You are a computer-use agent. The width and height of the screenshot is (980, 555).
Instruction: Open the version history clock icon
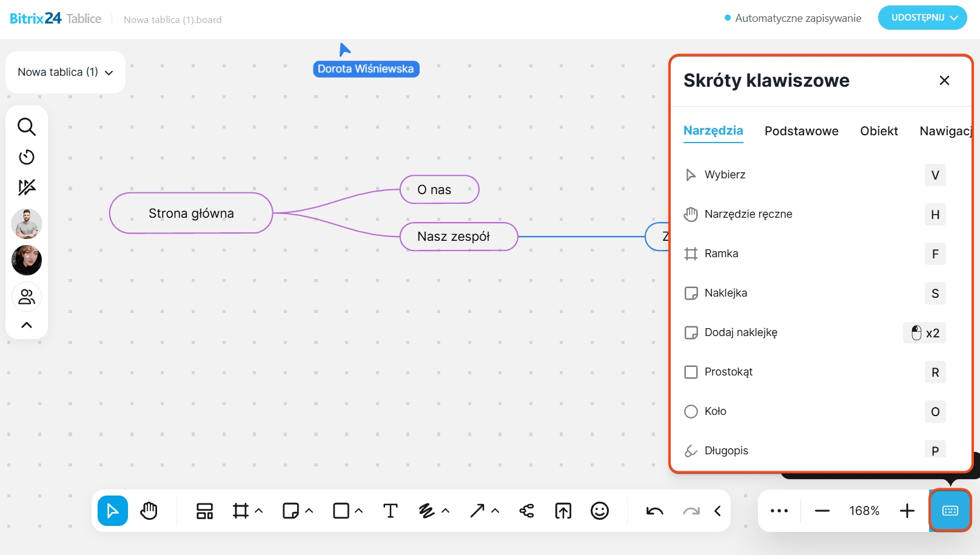pyautogui.click(x=27, y=157)
